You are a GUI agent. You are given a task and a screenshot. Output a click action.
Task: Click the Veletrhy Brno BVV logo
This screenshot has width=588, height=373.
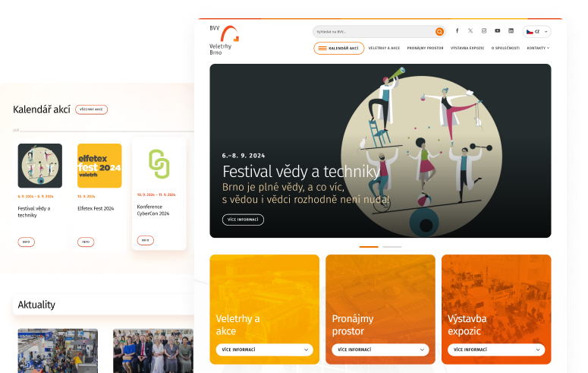224,40
